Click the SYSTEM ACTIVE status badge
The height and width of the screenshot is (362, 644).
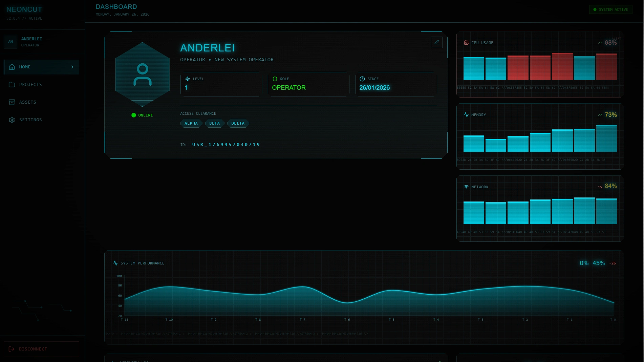point(611,9)
